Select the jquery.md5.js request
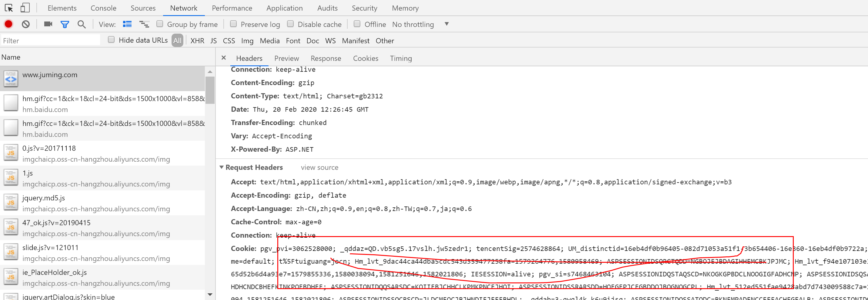 pos(102,203)
